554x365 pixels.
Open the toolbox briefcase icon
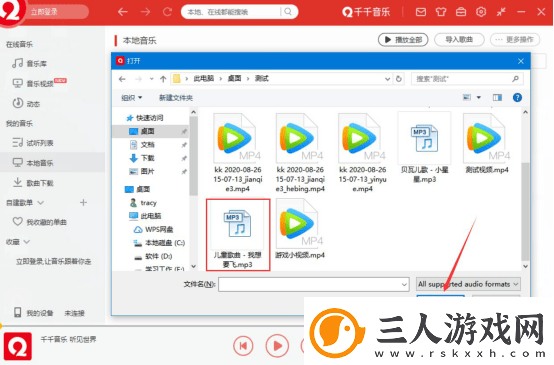[x=461, y=12]
